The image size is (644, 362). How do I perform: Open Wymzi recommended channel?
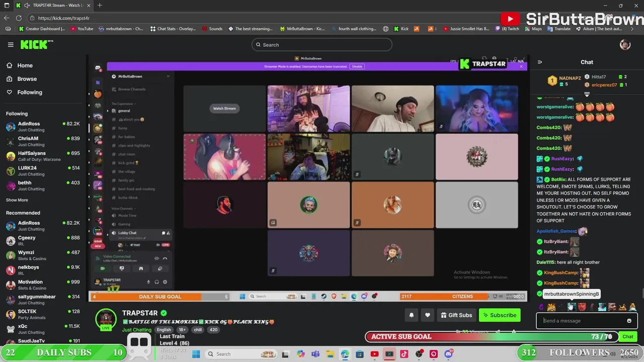point(43,255)
